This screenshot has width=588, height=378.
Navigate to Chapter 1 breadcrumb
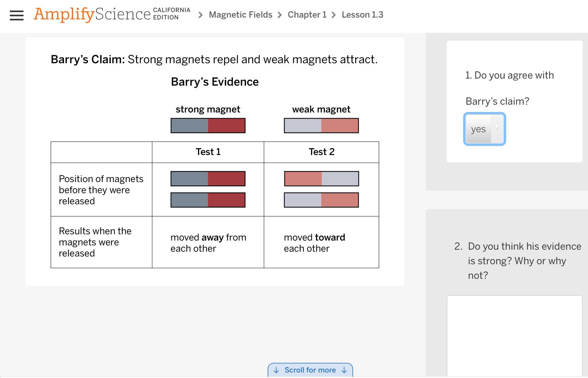[307, 15]
